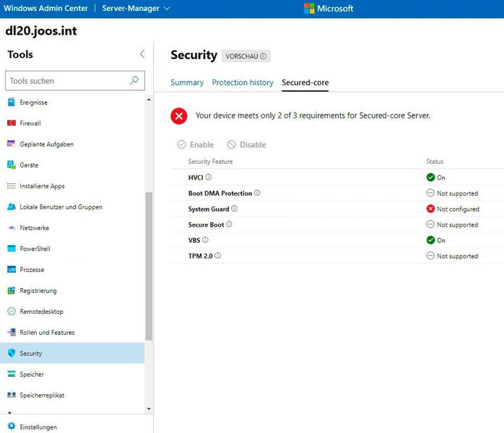Open Einstellungen gear icon
The height and width of the screenshot is (433, 504).
pyautogui.click(x=12, y=427)
